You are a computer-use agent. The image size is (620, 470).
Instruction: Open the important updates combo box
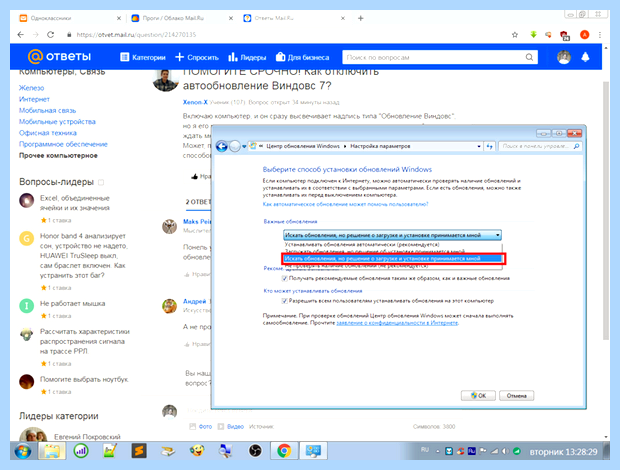pyautogui.click(x=392, y=235)
